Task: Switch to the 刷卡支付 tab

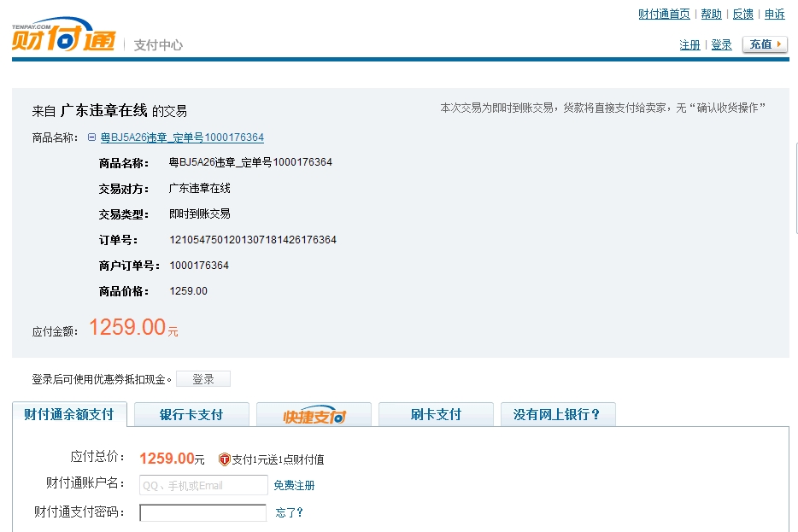Action: point(436,414)
